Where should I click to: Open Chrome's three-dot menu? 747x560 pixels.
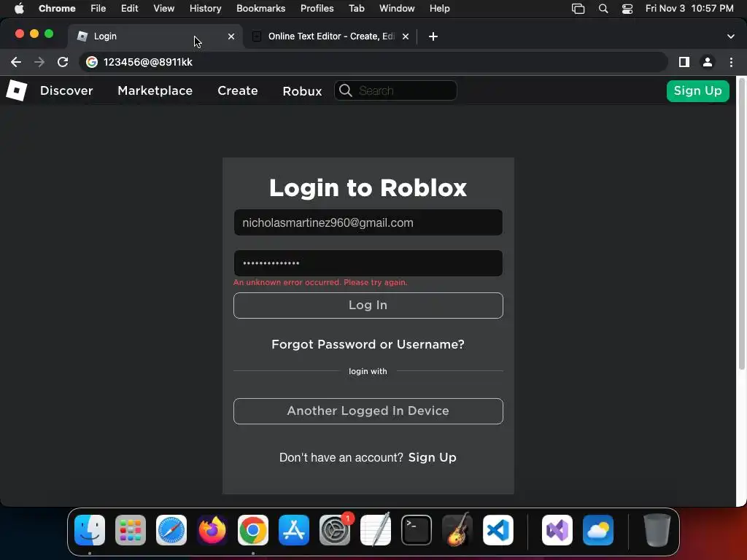pyautogui.click(x=731, y=62)
